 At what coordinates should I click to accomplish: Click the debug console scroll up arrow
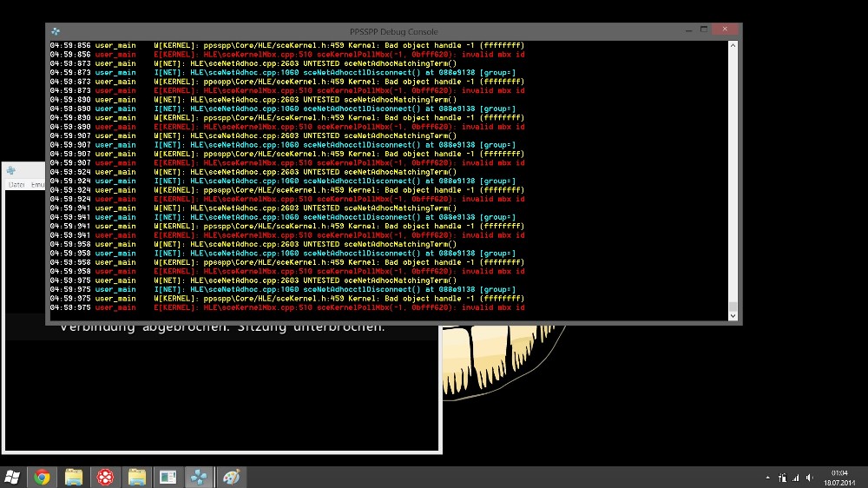coord(733,45)
